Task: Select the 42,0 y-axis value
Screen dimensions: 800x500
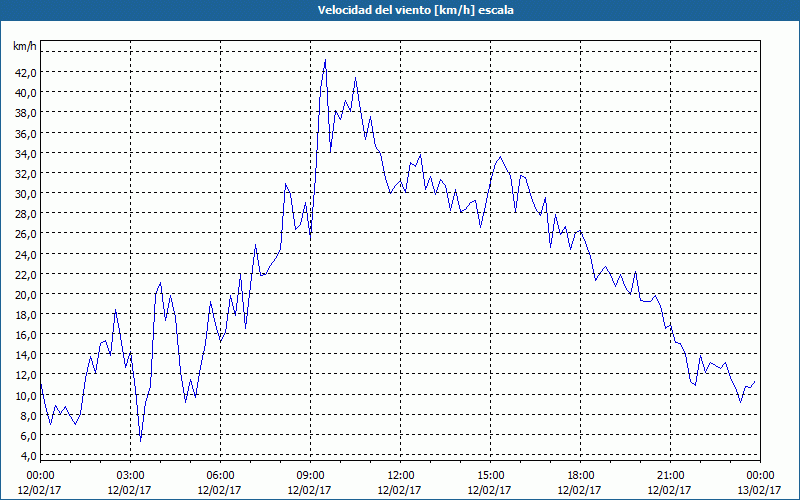Action: click(26, 72)
